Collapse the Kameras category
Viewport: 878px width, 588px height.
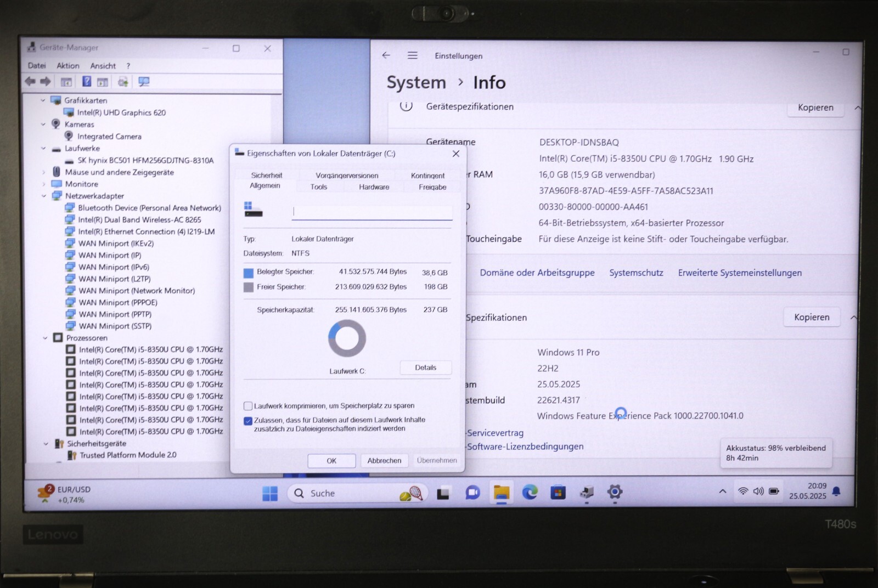tap(43, 125)
